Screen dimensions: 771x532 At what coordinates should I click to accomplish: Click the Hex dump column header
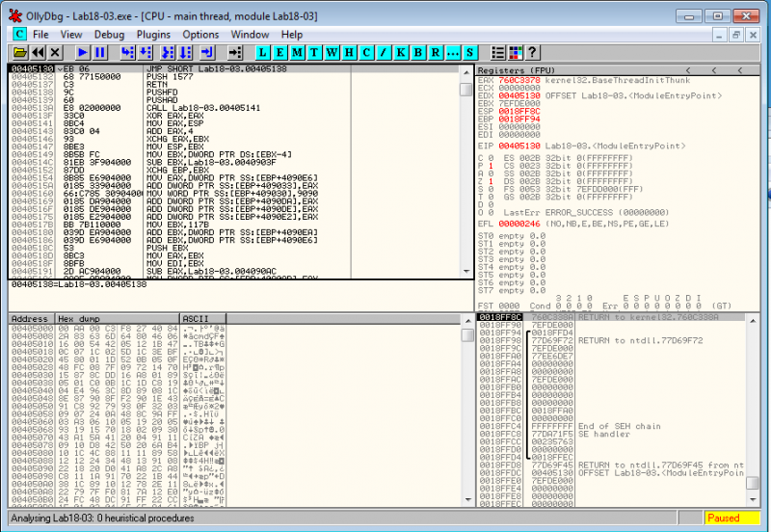(118, 319)
